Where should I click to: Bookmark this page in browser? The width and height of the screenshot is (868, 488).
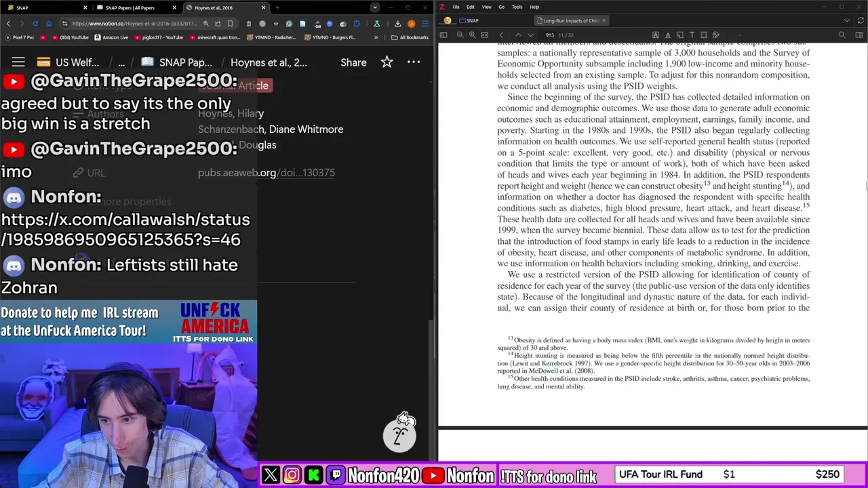[230, 24]
